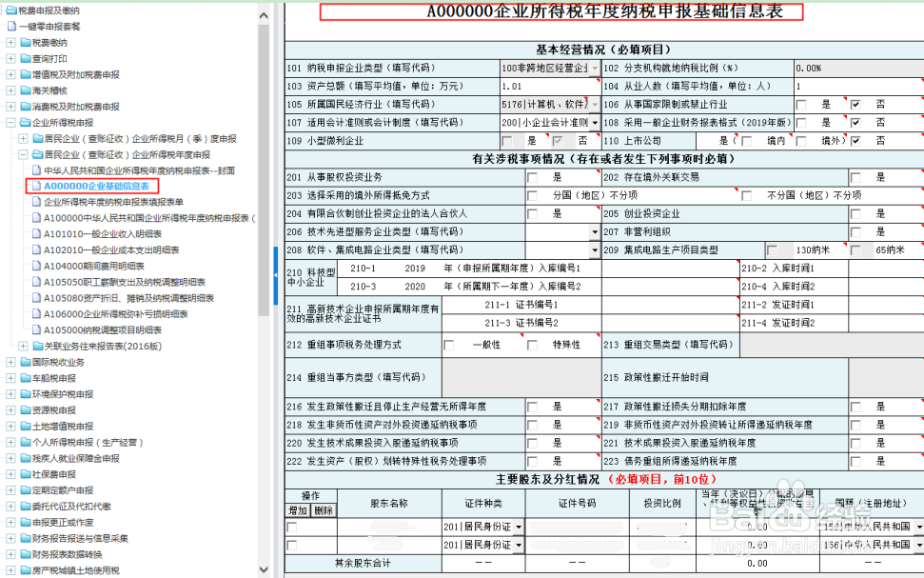Open the 房产税城镇土地使用税 folder

tap(76, 569)
